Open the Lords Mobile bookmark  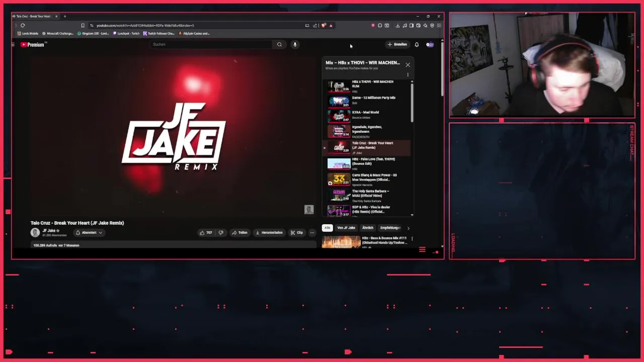(28, 34)
